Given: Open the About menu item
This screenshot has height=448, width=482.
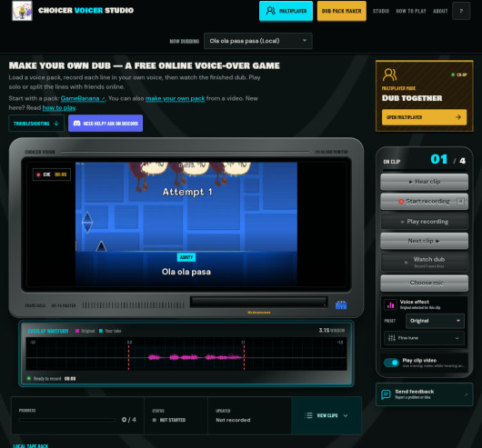Looking at the screenshot, I should point(440,11).
